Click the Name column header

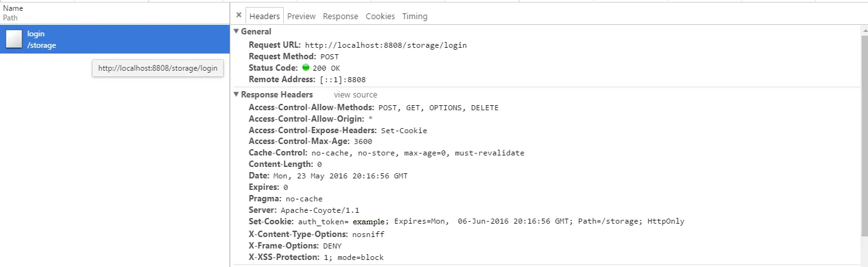click(13, 8)
